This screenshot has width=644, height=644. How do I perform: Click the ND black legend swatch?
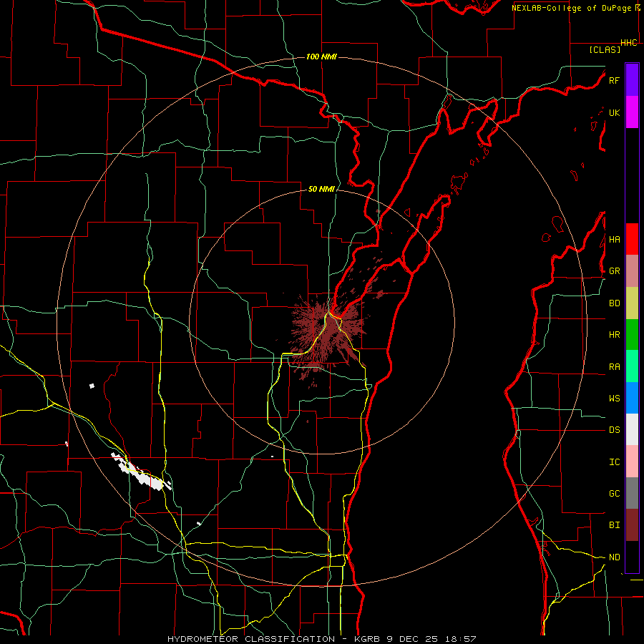click(x=632, y=557)
